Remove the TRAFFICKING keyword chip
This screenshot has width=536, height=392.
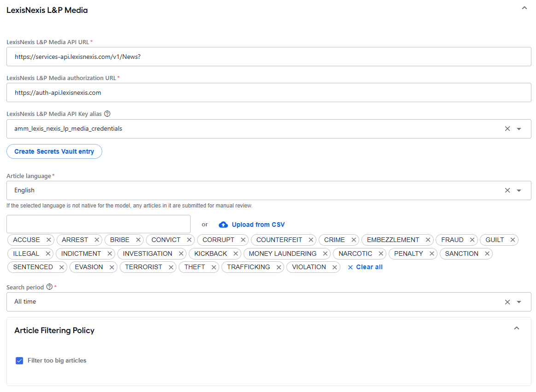pos(279,267)
